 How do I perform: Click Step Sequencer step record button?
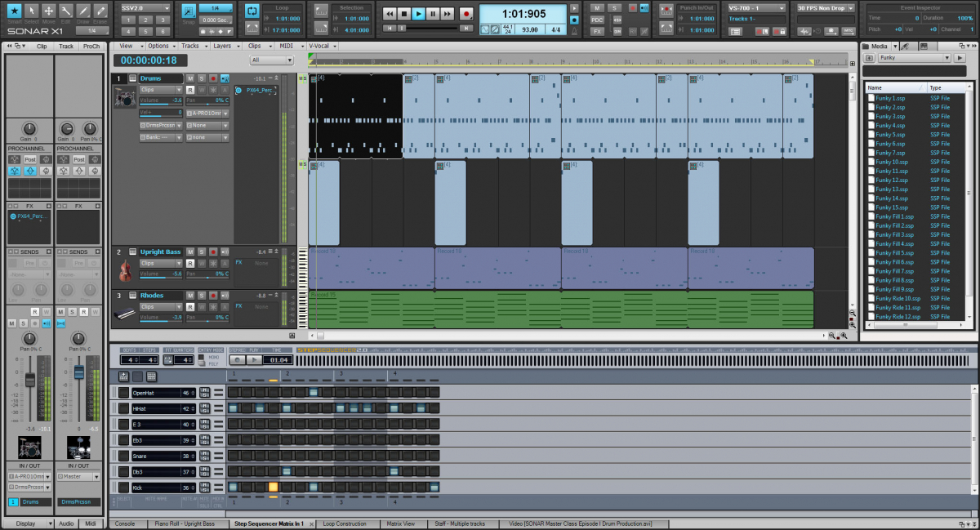coord(237,359)
